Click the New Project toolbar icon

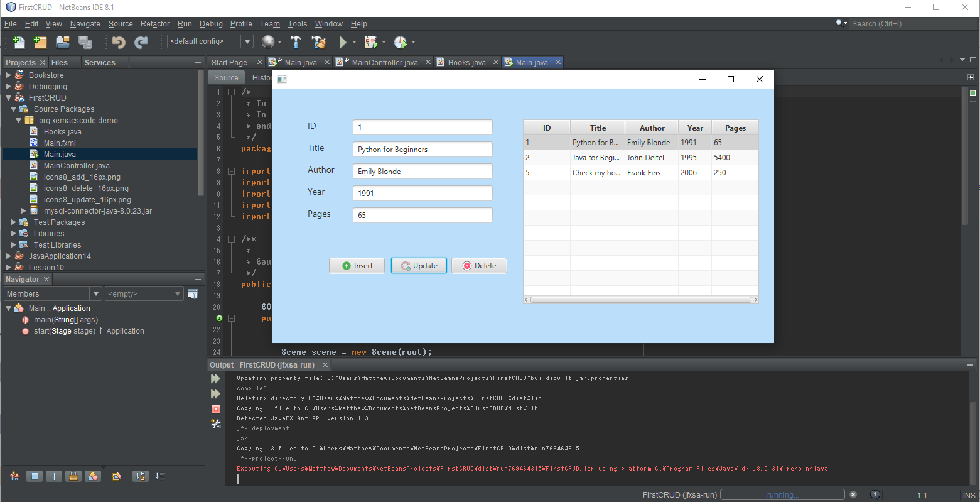pyautogui.click(x=41, y=42)
